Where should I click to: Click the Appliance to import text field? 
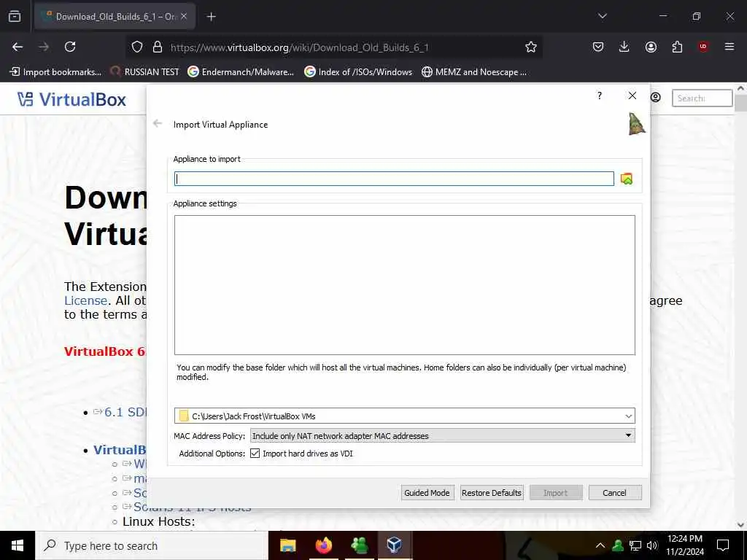click(394, 179)
